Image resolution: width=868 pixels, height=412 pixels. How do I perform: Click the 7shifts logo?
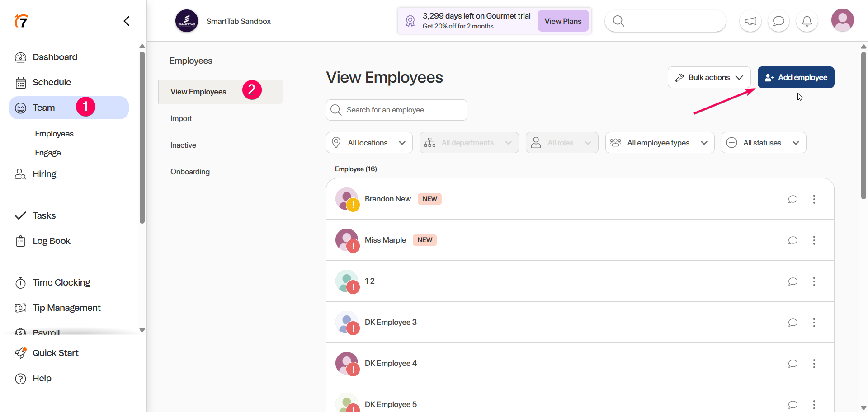[x=21, y=21]
